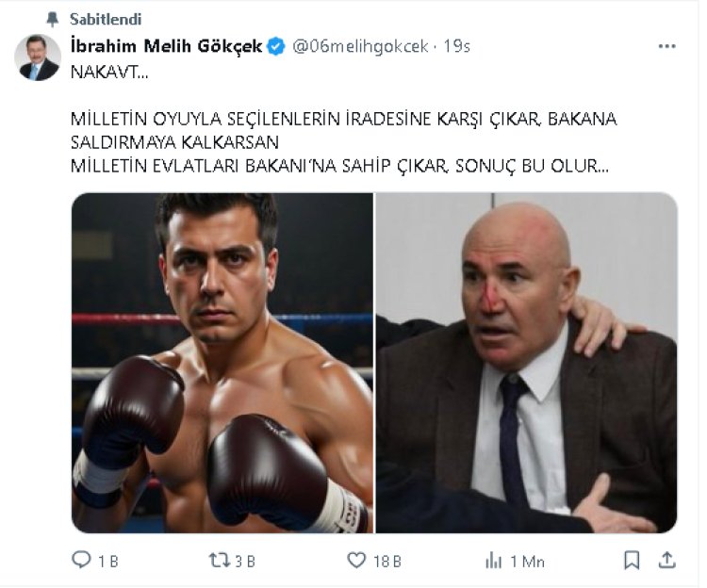Image resolution: width=707 pixels, height=588 pixels.
Task: Open the profile avatar picture
Action: tap(38, 57)
